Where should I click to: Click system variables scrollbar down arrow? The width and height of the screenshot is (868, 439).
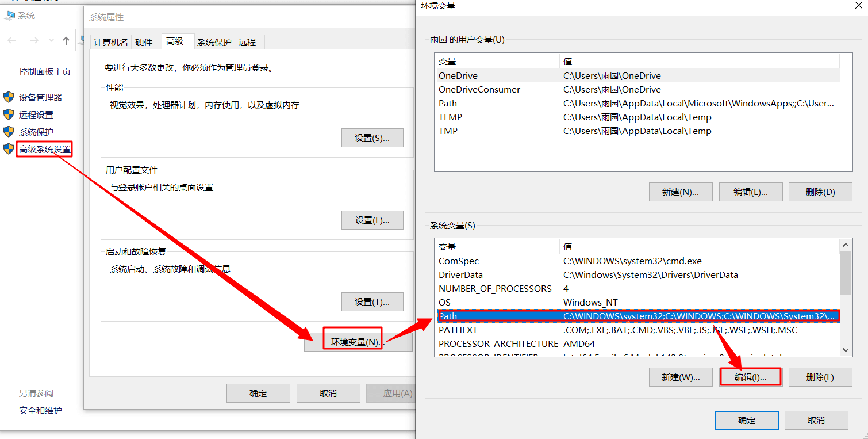(x=846, y=349)
